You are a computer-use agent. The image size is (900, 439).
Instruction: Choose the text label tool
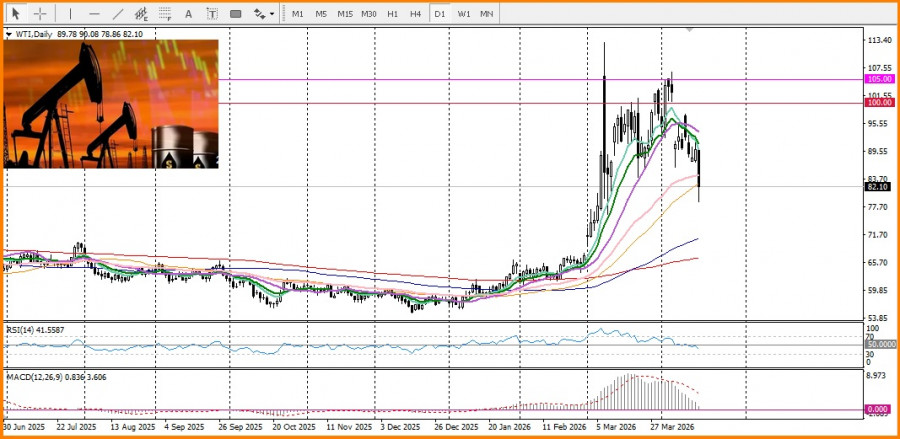[212, 14]
